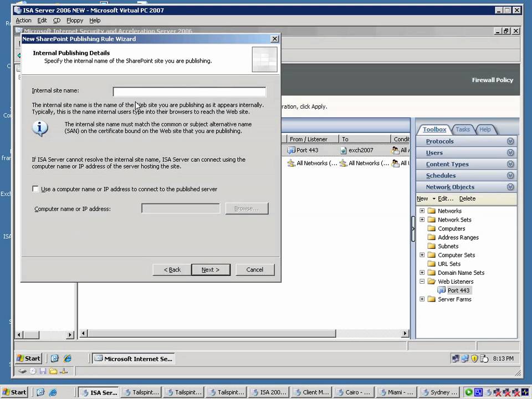Switch to the Tasks tab

462,129
